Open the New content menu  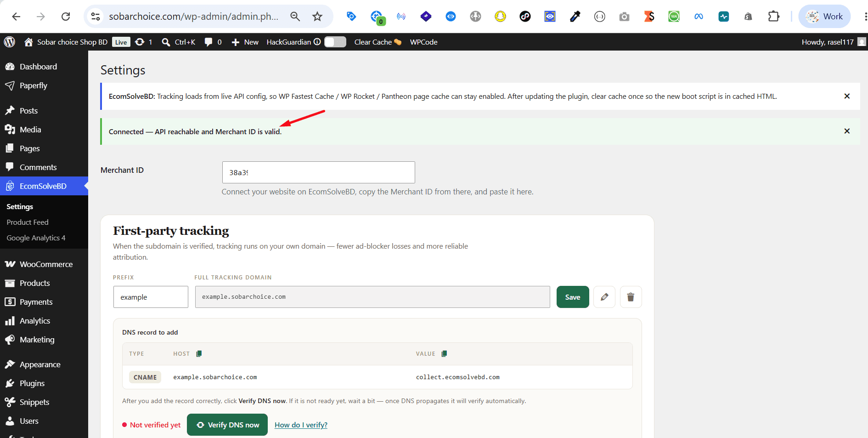coord(245,42)
